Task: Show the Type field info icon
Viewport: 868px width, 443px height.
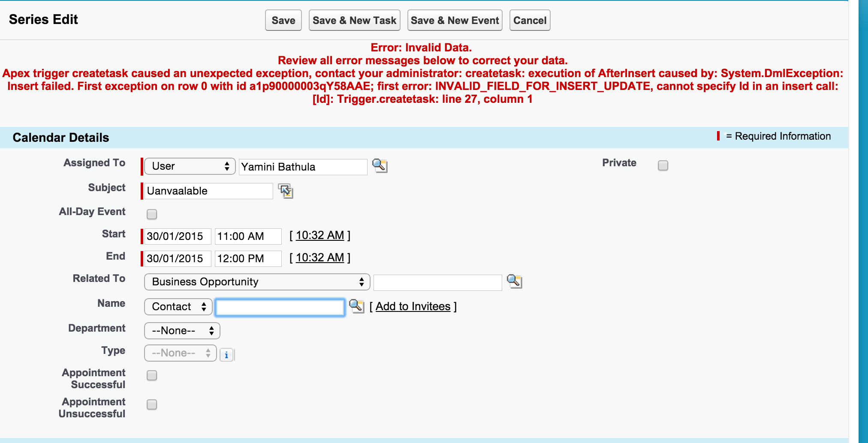Action: [226, 355]
